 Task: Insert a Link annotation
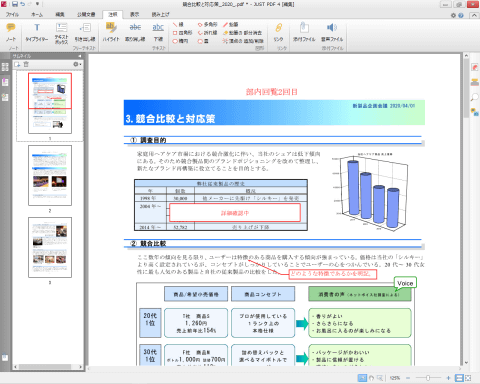(x=279, y=32)
